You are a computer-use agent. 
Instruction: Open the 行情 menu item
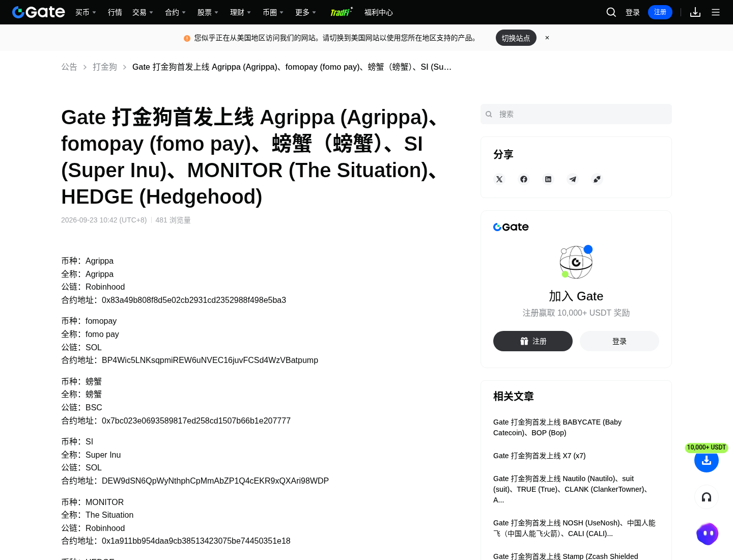115,12
